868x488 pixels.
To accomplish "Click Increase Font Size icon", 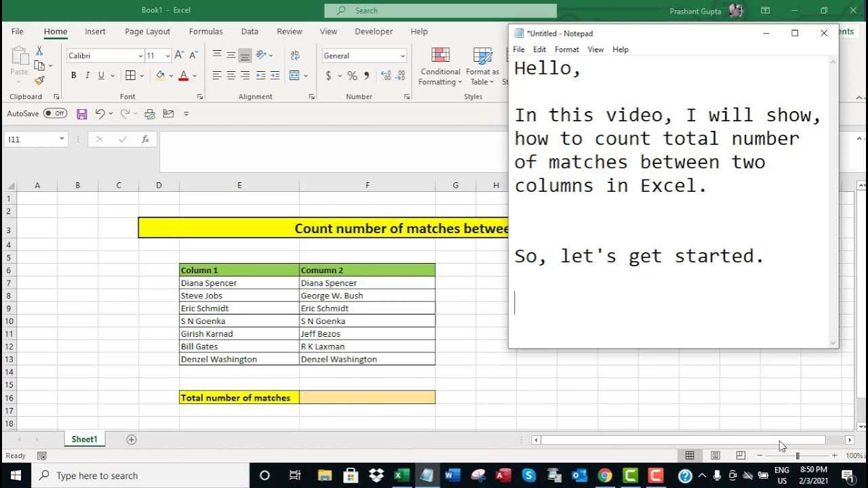I will point(179,56).
